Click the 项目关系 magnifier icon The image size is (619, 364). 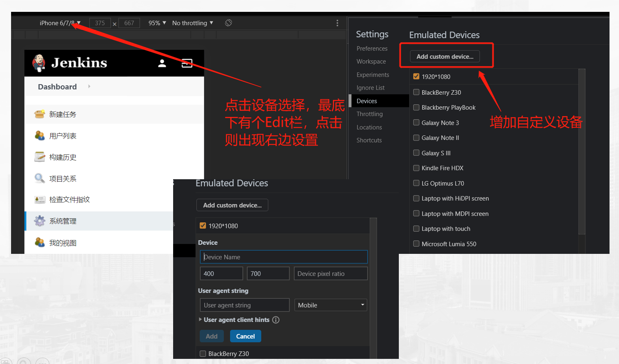click(x=40, y=178)
